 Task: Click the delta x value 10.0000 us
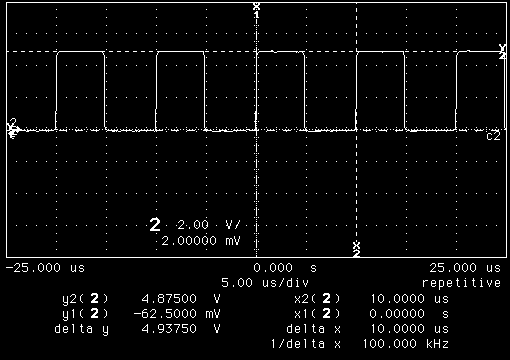(410, 329)
